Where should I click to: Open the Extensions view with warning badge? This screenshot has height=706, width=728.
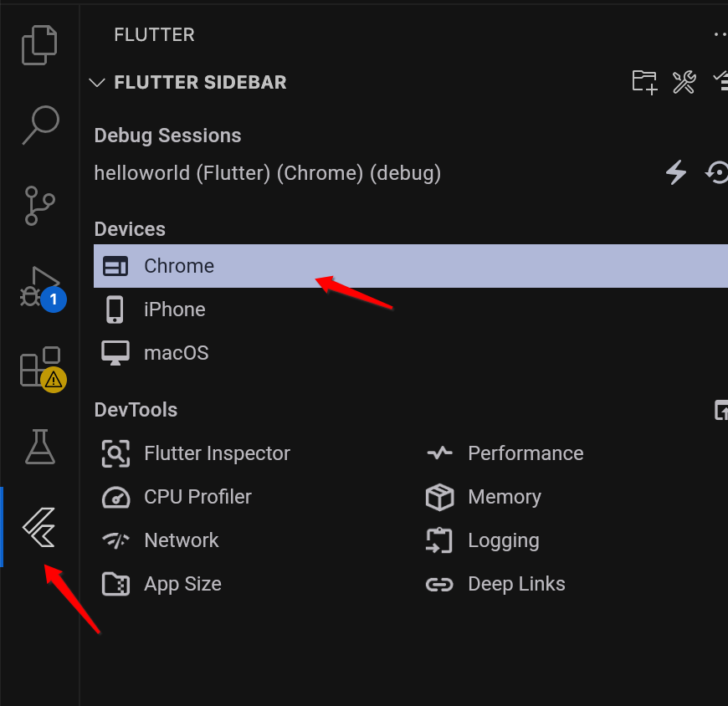coord(42,369)
